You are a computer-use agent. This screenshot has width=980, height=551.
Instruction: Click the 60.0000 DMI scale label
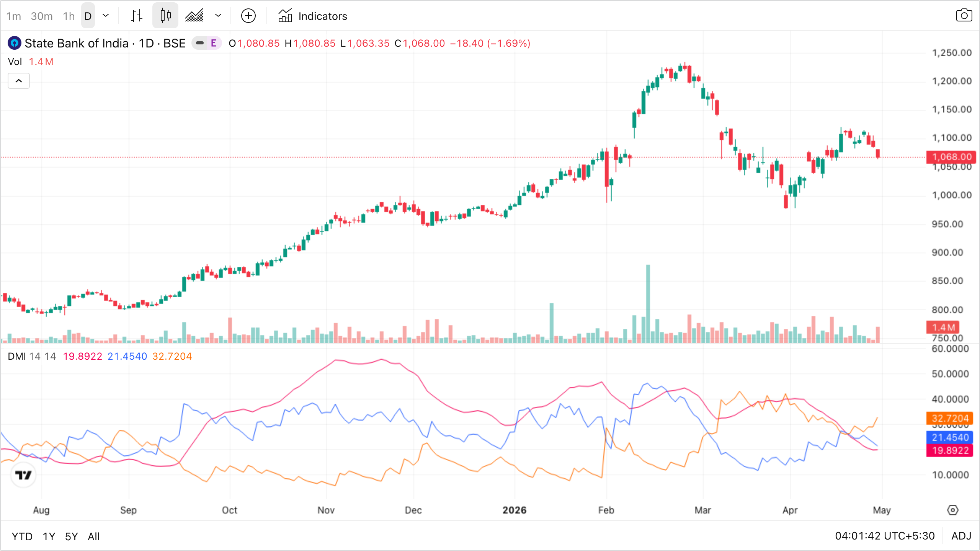951,349
